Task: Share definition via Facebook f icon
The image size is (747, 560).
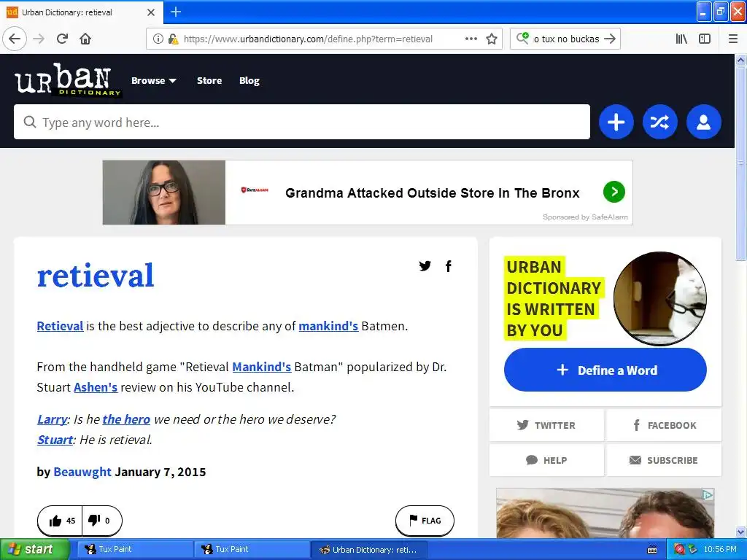Action: [449, 265]
